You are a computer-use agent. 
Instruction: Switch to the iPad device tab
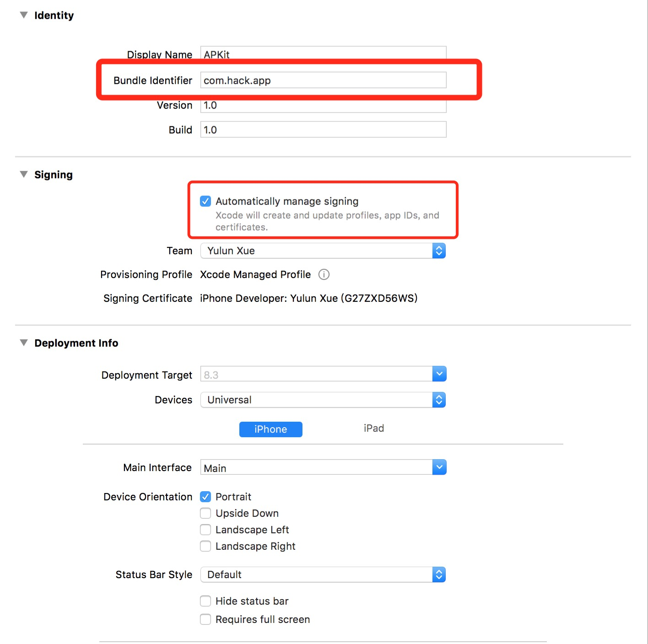point(374,428)
